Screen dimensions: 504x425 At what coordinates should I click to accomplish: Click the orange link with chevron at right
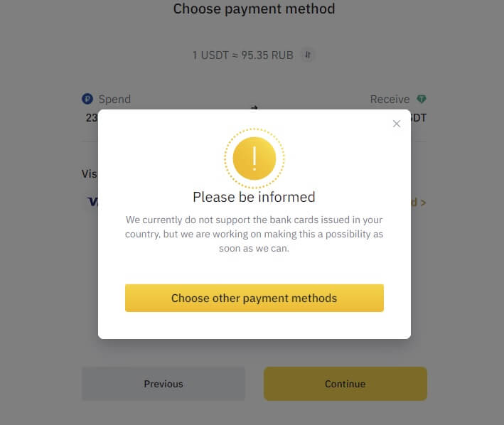[x=418, y=203]
